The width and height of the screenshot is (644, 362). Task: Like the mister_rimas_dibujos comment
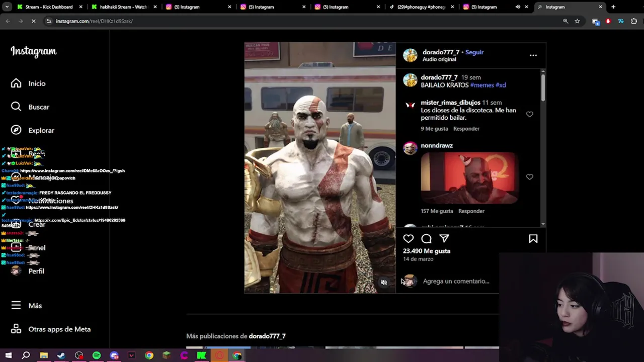529,114
